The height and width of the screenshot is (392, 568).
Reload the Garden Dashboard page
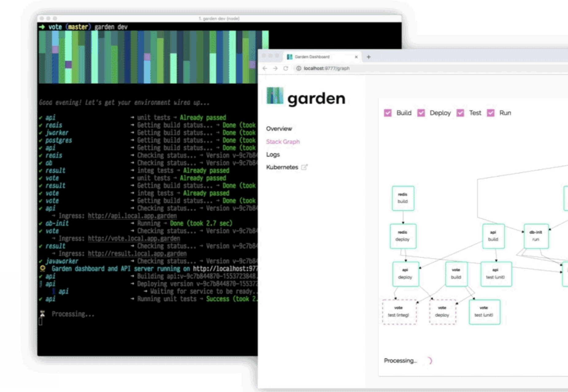point(286,68)
